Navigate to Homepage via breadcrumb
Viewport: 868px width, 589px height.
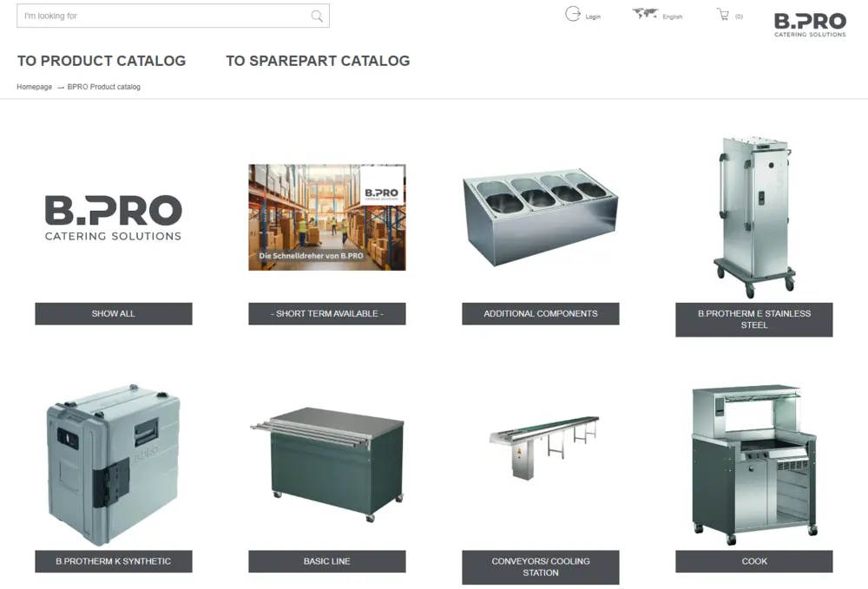(34, 87)
